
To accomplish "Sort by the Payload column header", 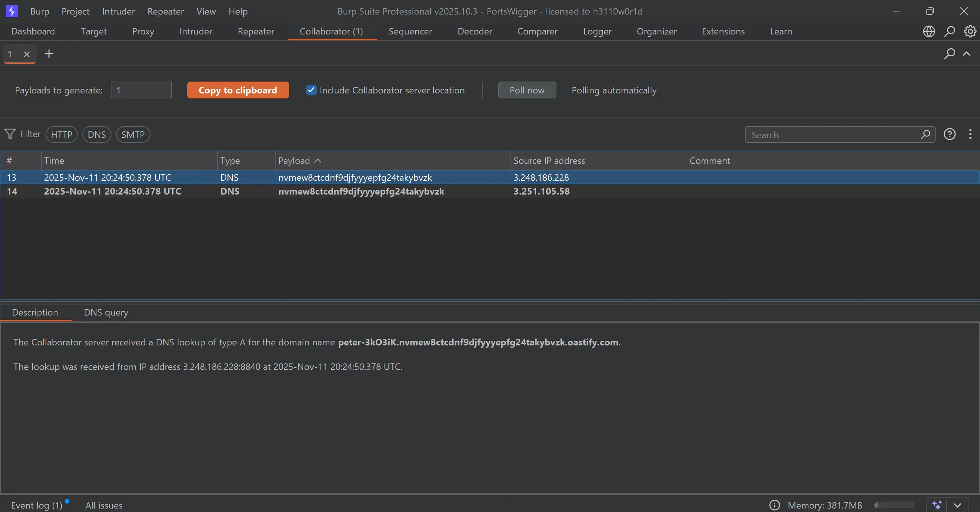I will click(x=294, y=161).
